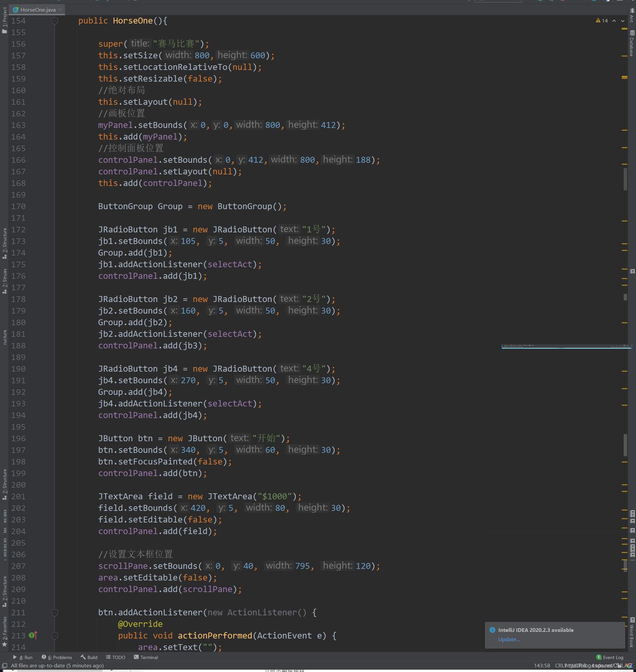This screenshot has width=636, height=672.
Task: Click line number 170 in the gutter
Action: (x=18, y=207)
